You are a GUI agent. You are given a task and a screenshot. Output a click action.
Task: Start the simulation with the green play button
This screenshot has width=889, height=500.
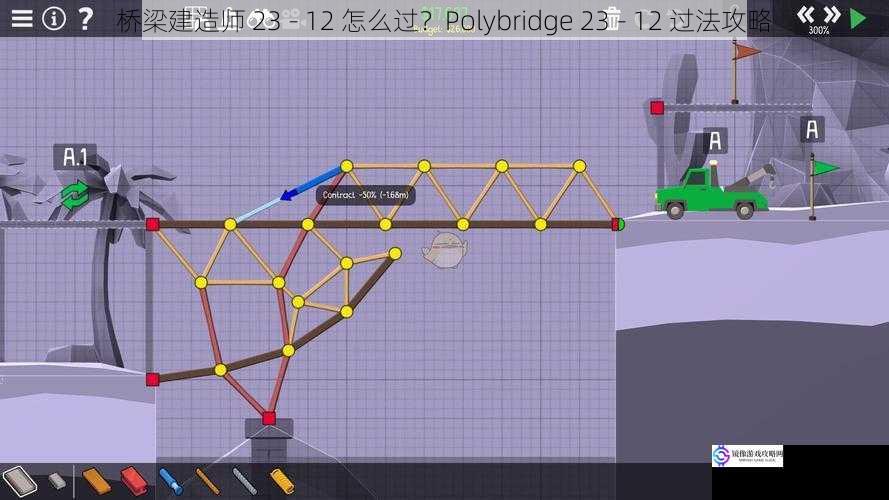858,19
